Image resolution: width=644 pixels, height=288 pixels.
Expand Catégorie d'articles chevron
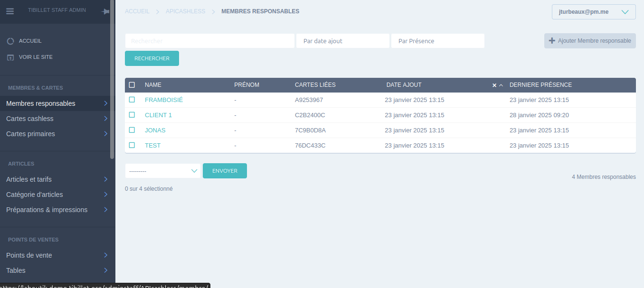tap(105, 195)
